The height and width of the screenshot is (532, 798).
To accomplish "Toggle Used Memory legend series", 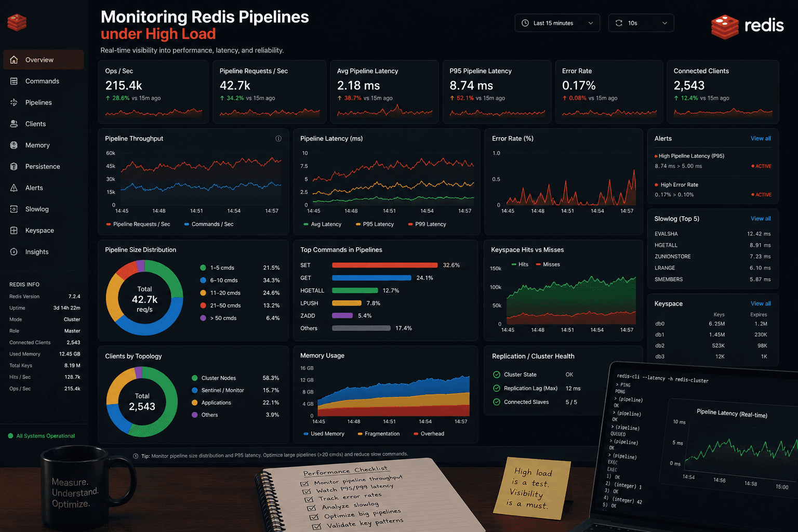I will tap(324, 434).
